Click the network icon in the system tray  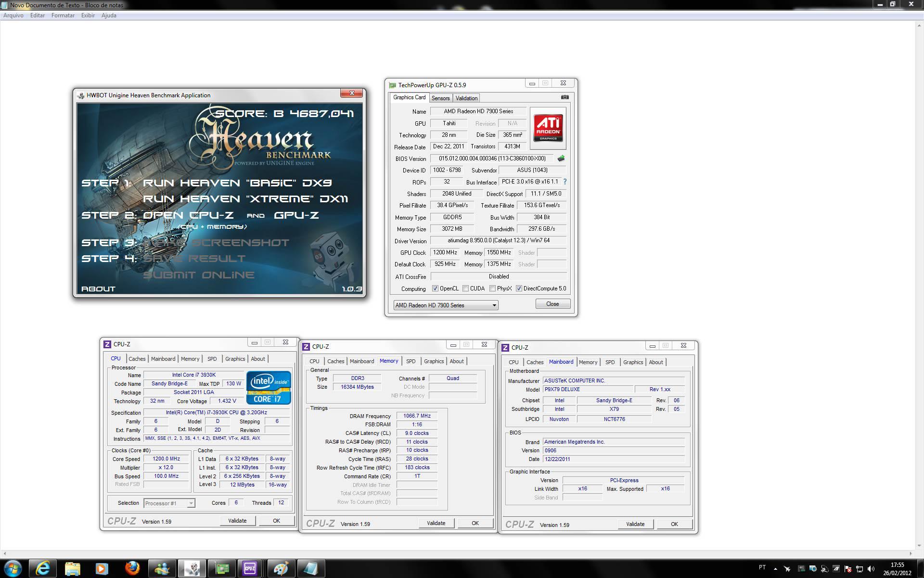pos(860,569)
